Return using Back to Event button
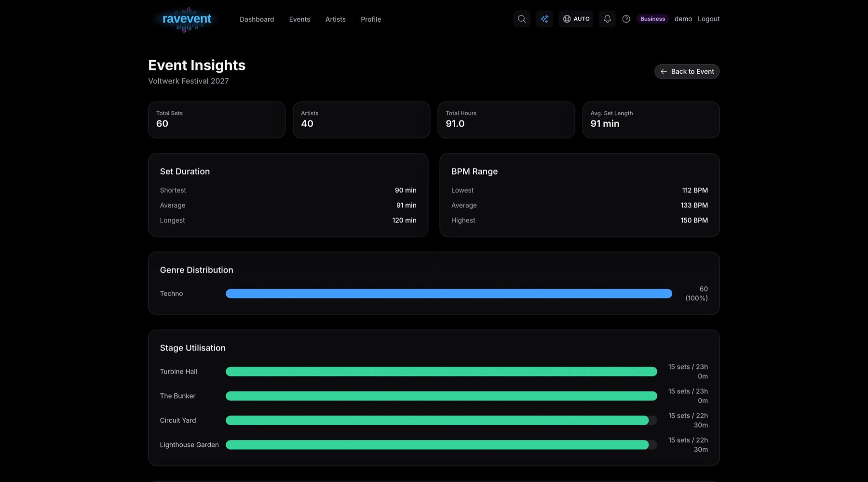Image resolution: width=868 pixels, height=482 pixels. point(687,71)
